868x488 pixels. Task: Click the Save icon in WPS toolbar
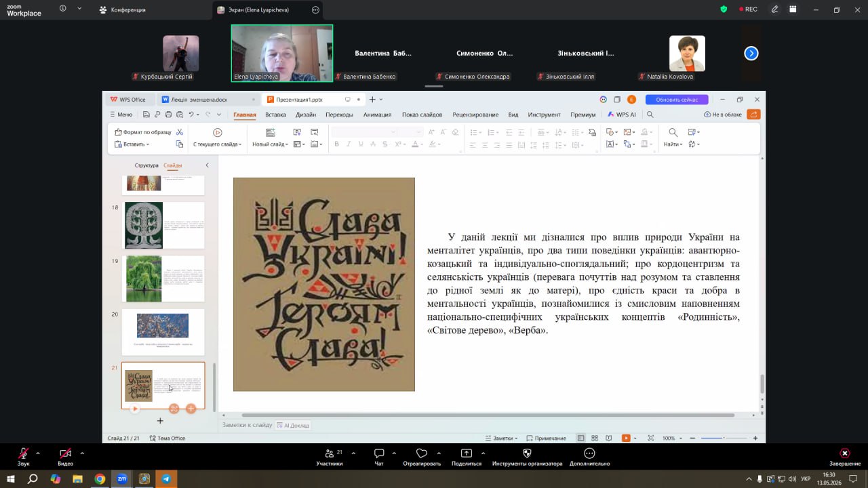point(146,115)
